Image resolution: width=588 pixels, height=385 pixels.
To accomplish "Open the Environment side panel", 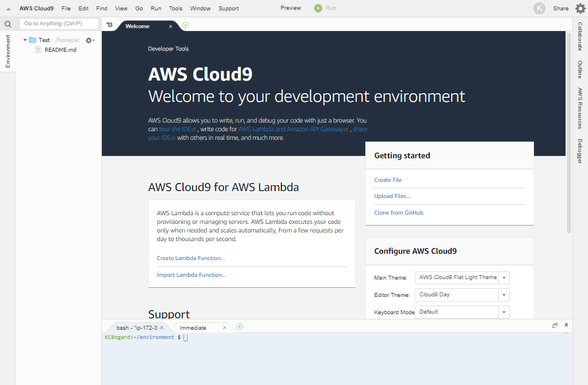I will click(x=7, y=51).
